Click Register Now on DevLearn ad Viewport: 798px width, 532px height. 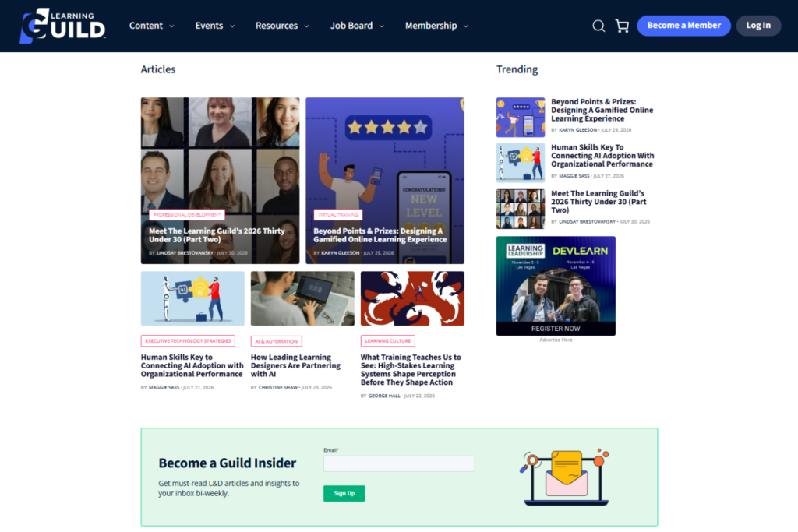click(556, 329)
